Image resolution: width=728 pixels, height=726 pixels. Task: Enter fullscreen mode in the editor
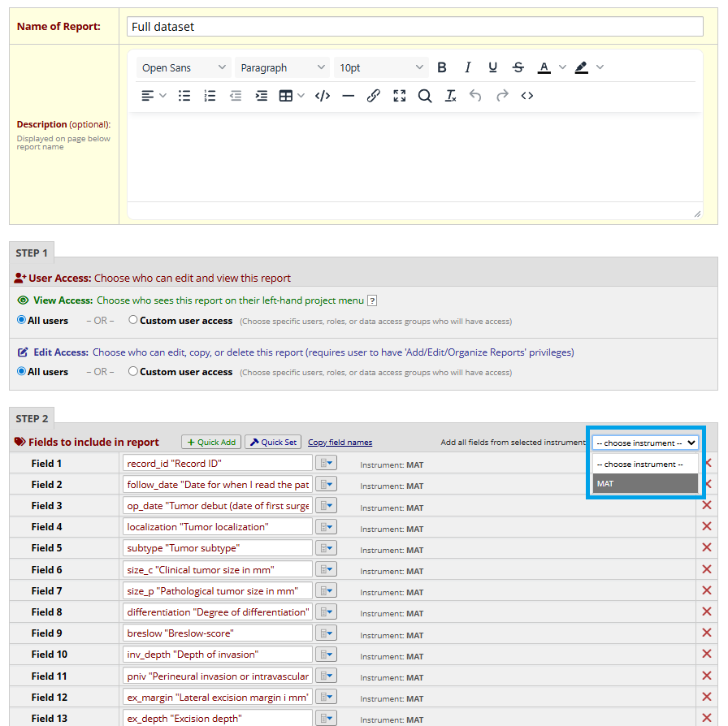399,96
